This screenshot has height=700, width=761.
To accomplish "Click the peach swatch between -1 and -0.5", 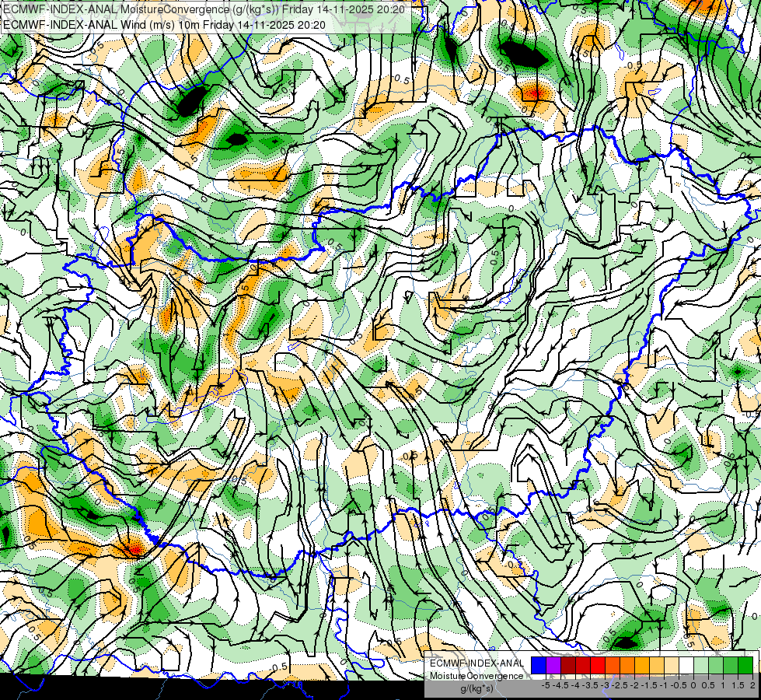I will [672, 666].
